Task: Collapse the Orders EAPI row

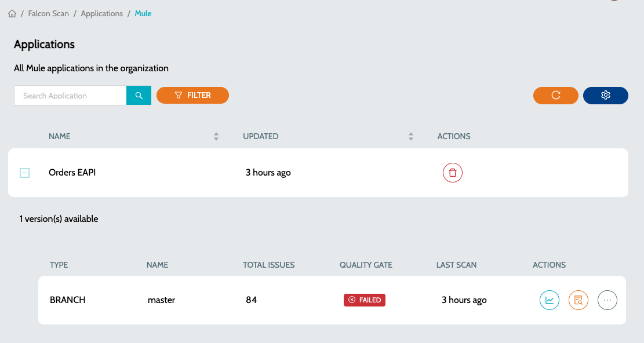Action: point(25,173)
